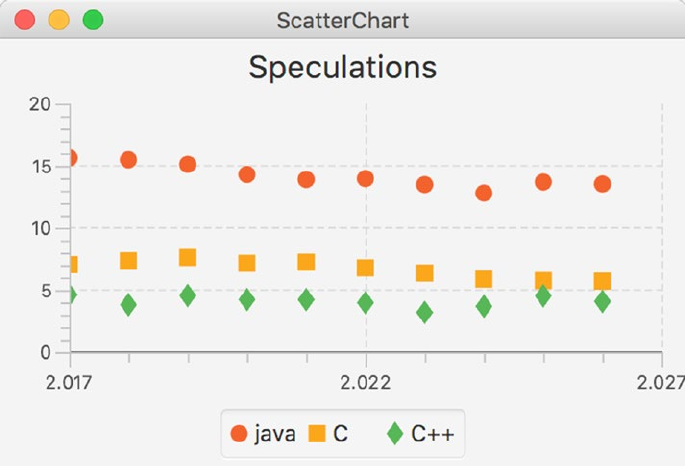
Task: Select the java data point above 2.022
Action: click(365, 178)
